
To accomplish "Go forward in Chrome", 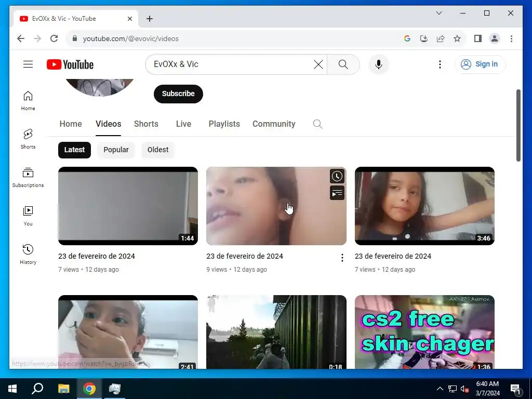I will [x=37, y=38].
